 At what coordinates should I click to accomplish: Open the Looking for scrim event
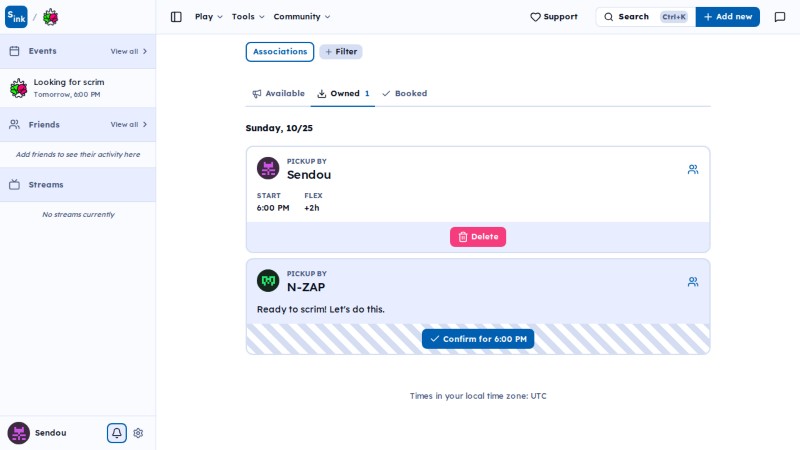(x=78, y=88)
